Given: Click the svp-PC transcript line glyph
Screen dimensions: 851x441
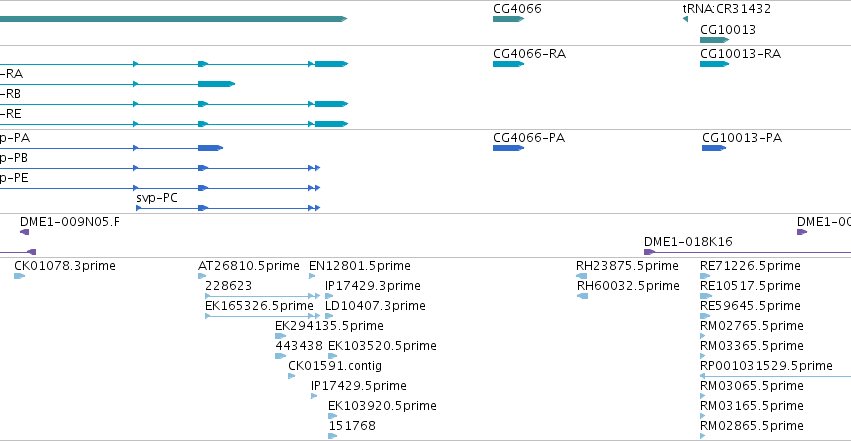Looking at the screenshot, I should (x=228, y=208).
